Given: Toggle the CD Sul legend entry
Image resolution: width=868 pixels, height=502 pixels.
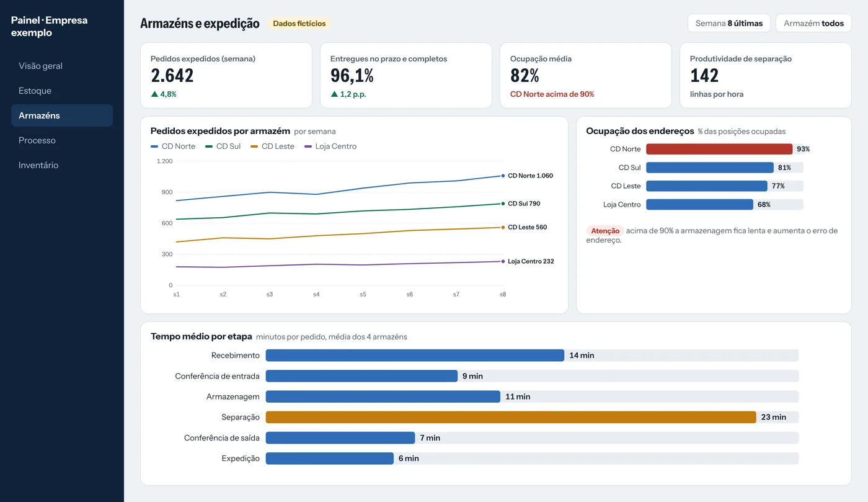Looking at the screenshot, I should pos(223,146).
